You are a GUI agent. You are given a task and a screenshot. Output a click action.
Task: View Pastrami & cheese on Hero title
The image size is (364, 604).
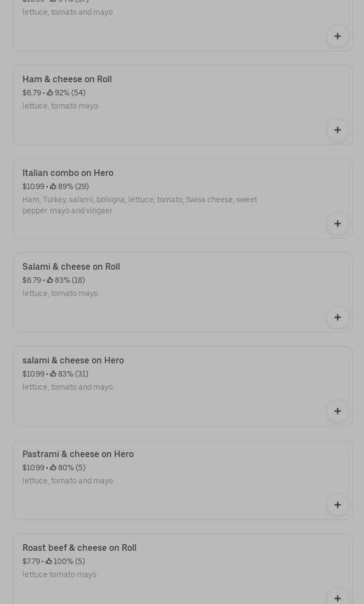(78, 454)
